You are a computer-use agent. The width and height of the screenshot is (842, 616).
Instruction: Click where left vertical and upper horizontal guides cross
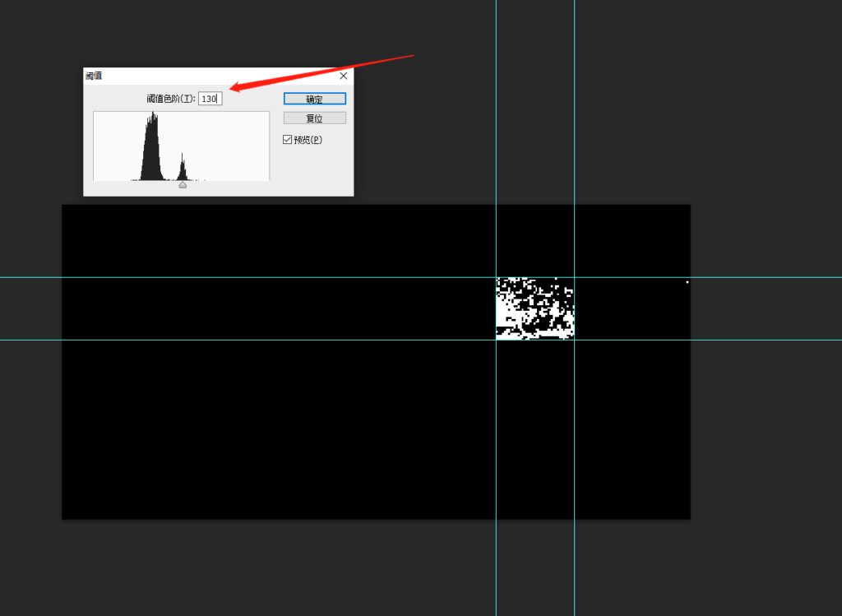pyautogui.click(x=496, y=277)
